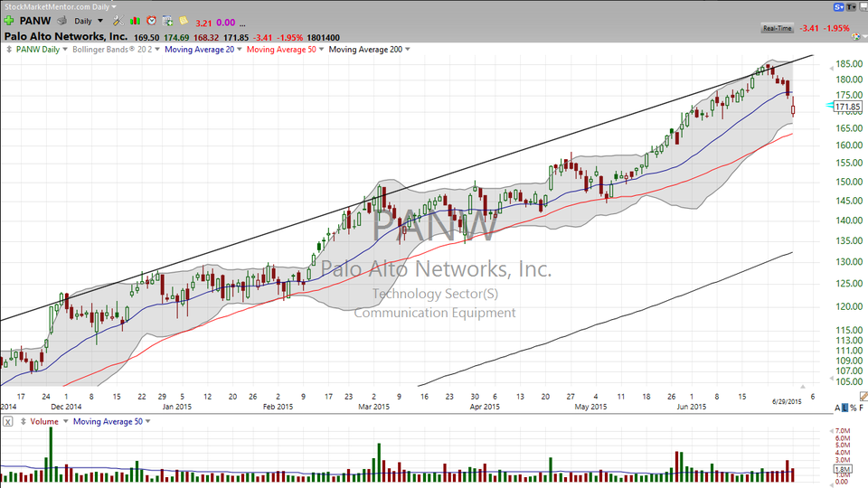The height and width of the screenshot is (488, 868).
Task: Open white dropdown arrow beside pinwheel icon
Action: (x=864, y=37)
